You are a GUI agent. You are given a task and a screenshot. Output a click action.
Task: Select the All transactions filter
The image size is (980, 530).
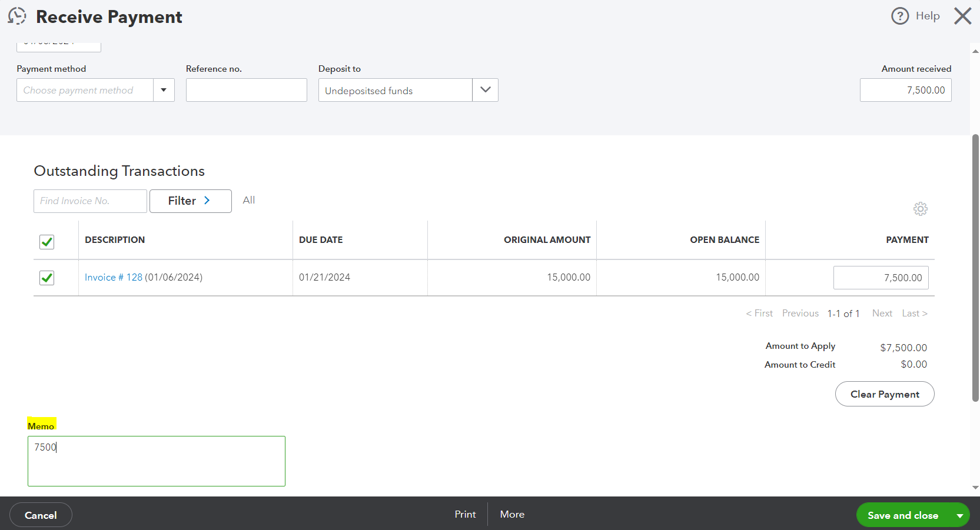[248, 200]
